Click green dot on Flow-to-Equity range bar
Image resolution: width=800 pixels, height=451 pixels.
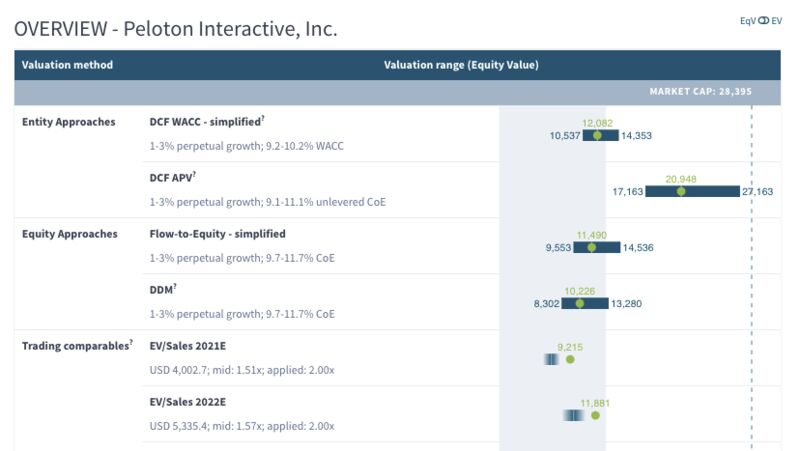coord(591,247)
